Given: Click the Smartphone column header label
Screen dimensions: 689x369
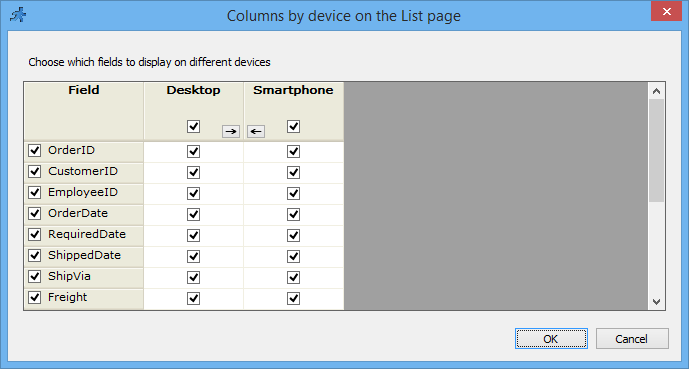Looking at the screenshot, I should [294, 90].
